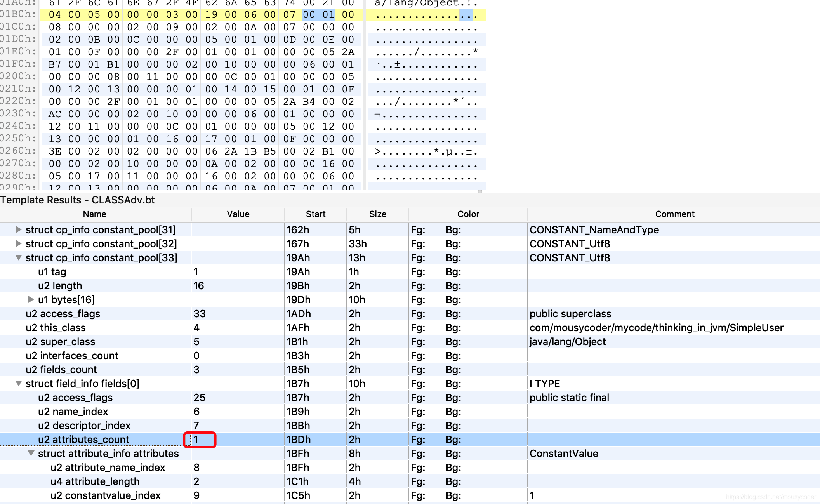Expand the u1 bytes[16] array
Image resolution: width=820 pixels, height=504 pixels.
click(x=31, y=299)
